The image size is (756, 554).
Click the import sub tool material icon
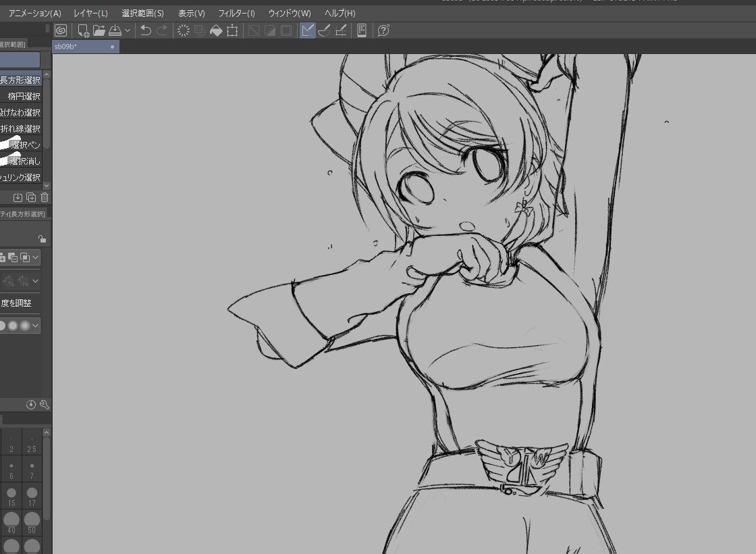click(x=18, y=197)
